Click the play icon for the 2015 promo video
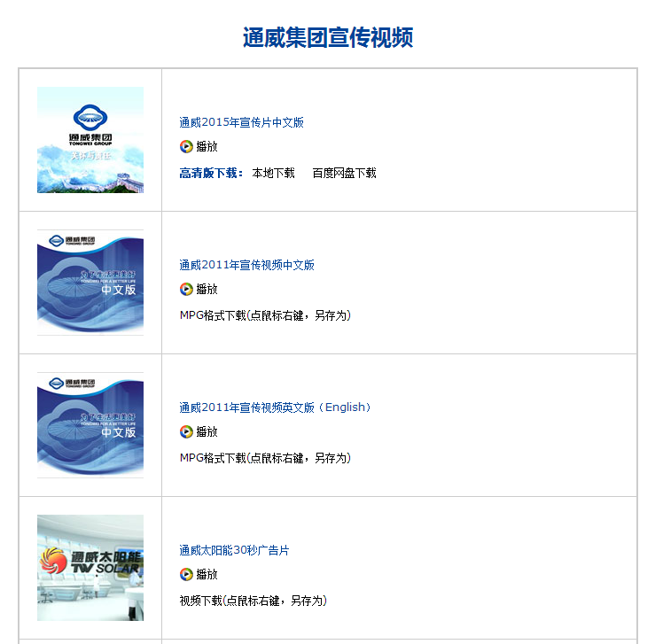655x644 pixels. tap(186, 147)
